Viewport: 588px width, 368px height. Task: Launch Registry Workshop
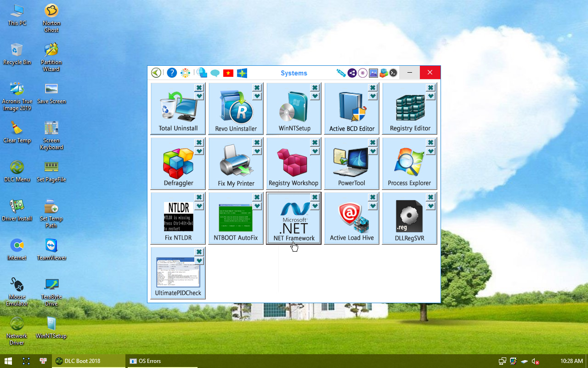294,163
